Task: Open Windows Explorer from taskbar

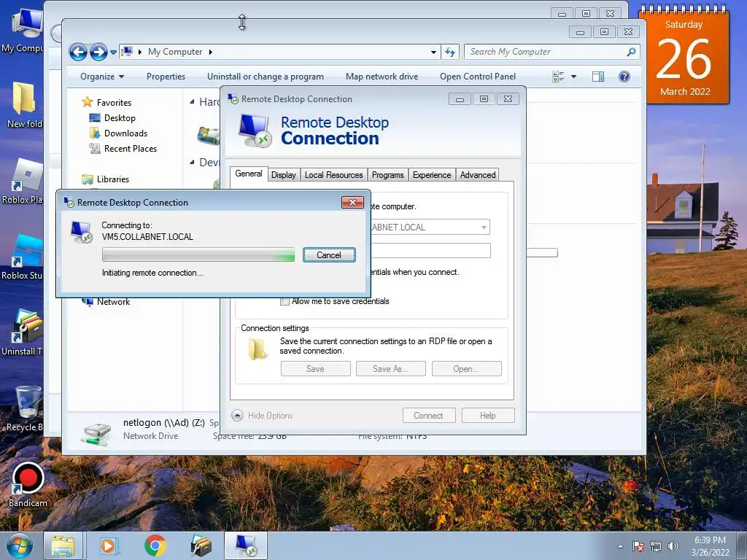Action: click(x=63, y=545)
